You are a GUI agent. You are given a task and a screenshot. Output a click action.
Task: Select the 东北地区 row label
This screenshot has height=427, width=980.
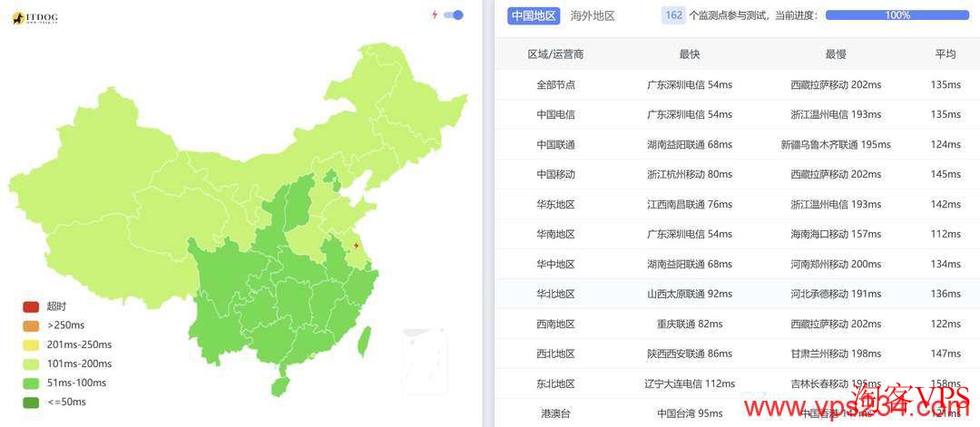coord(555,383)
